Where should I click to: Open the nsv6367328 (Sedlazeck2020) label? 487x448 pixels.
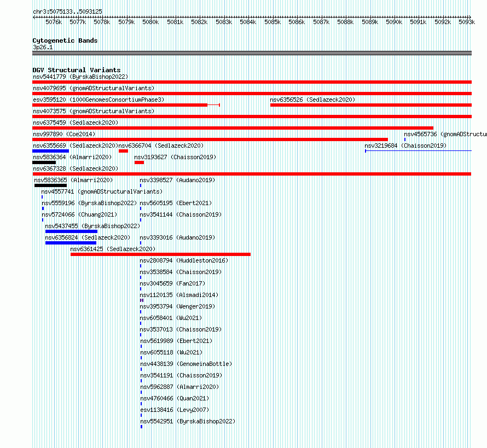(x=76, y=168)
